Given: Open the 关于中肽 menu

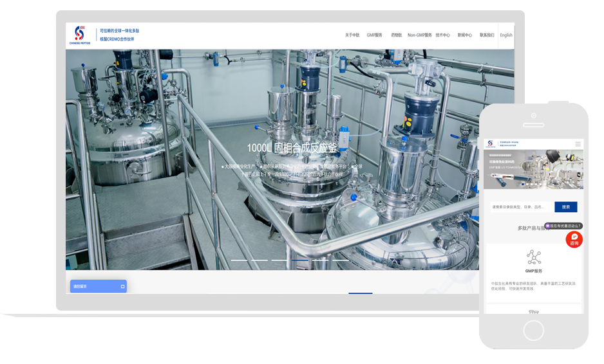Looking at the screenshot, I should pyautogui.click(x=352, y=35).
